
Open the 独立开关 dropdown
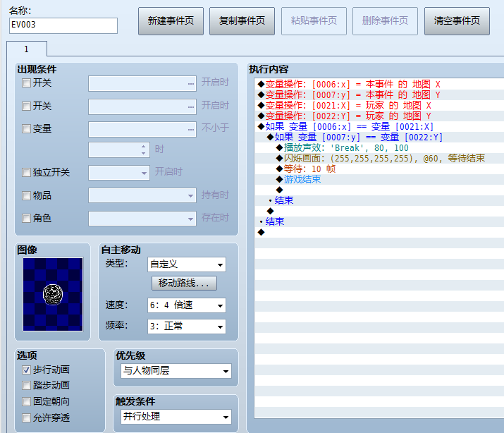coord(119,173)
